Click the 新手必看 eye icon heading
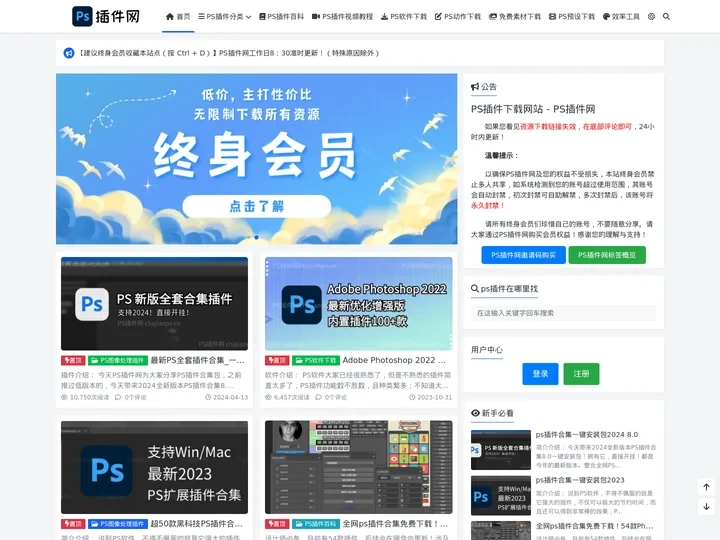Screen dimensions: 720x540 [475, 413]
